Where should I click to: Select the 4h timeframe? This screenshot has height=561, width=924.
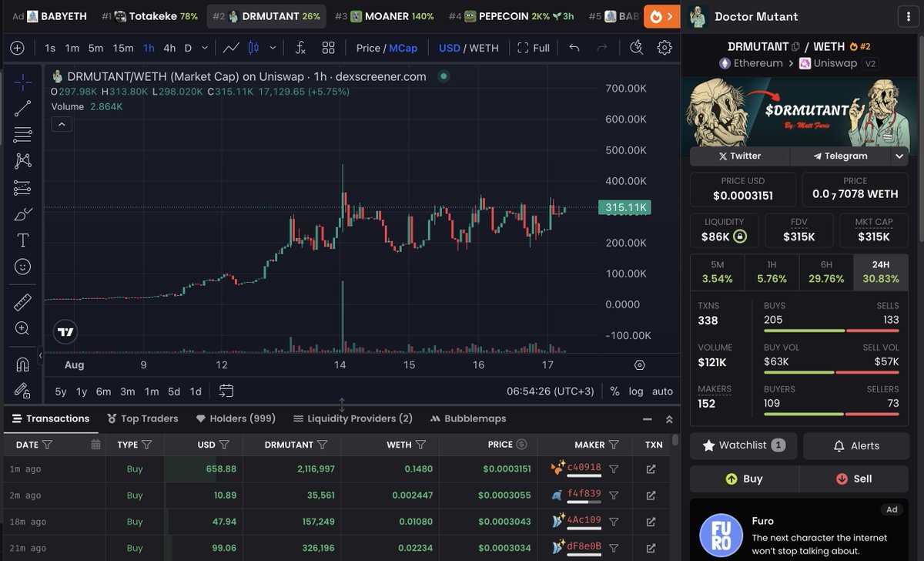tap(169, 48)
